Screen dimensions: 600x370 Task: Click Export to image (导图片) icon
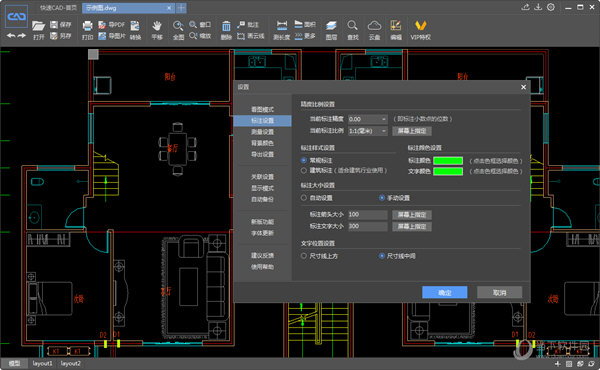tap(102, 36)
